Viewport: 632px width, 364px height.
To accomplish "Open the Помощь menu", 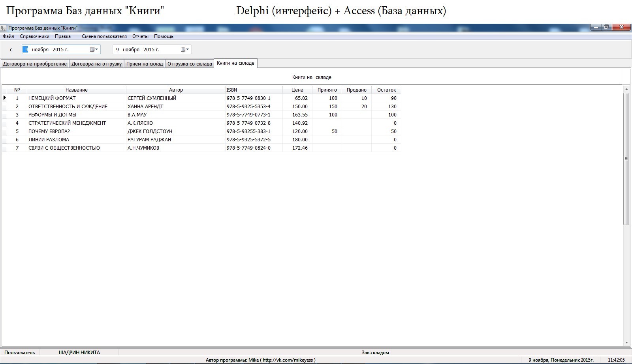I will pyautogui.click(x=164, y=36).
